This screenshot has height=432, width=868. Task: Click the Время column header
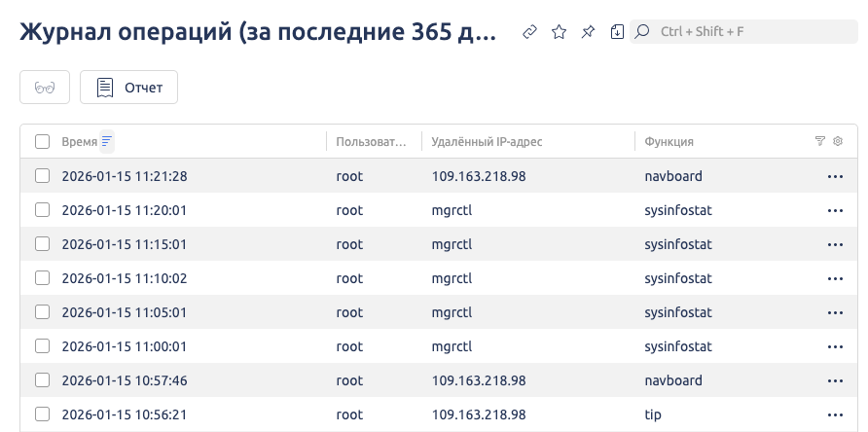coord(79,142)
